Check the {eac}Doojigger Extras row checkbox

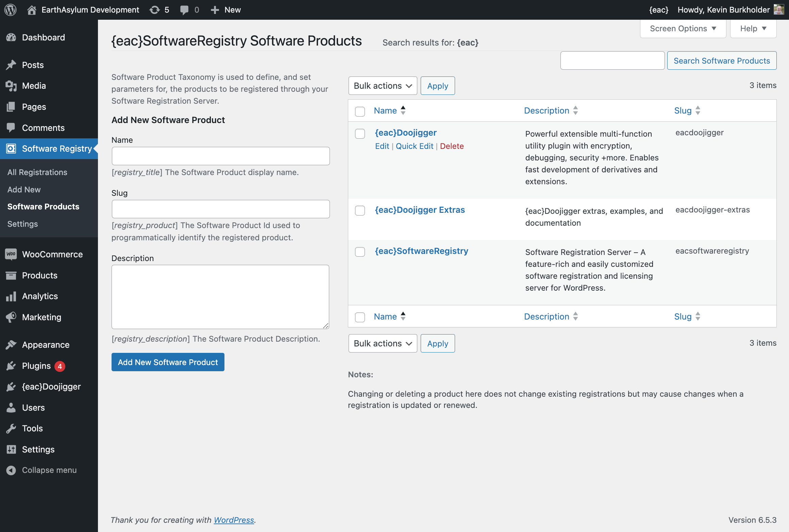[x=360, y=210]
